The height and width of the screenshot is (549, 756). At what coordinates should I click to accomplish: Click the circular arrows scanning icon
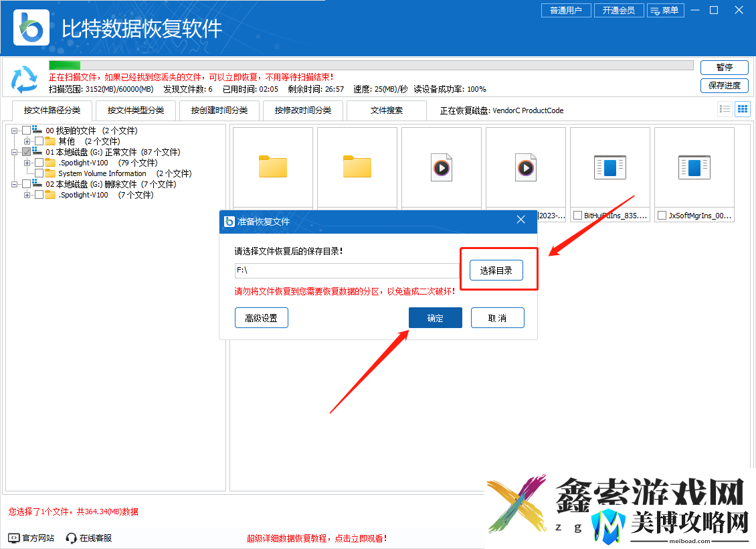pyautogui.click(x=24, y=79)
